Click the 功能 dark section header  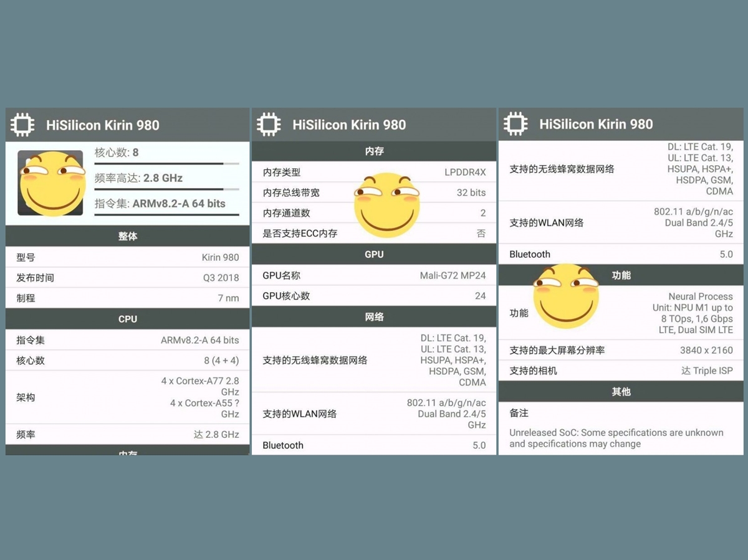[x=621, y=275]
